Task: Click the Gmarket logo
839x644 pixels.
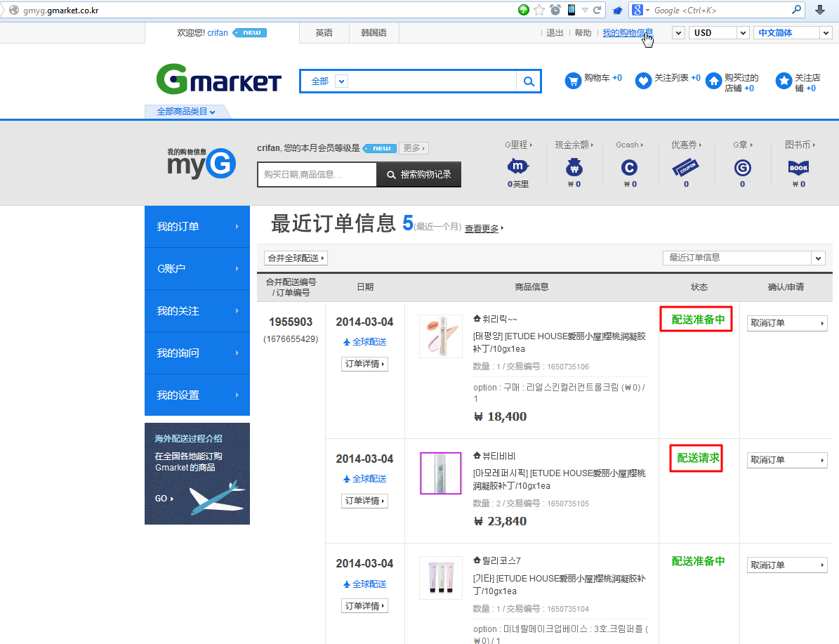Action: coord(218,80)
